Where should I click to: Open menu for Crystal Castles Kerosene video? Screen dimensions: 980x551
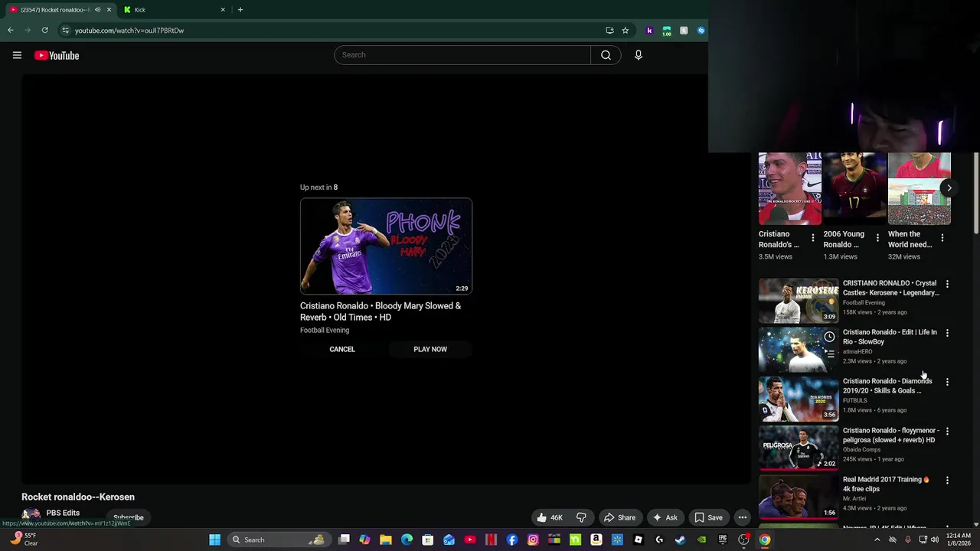[x=947, y=284]
